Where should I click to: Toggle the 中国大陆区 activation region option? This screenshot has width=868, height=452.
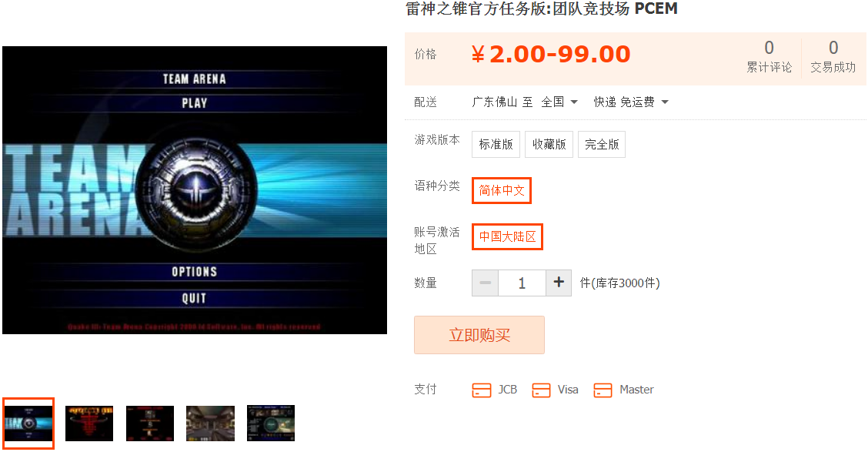tap(507, 236)
